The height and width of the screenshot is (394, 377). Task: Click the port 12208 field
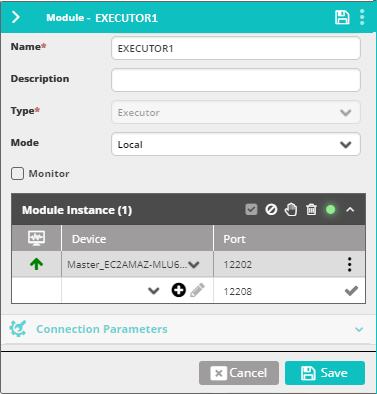[x=238, y=292]
